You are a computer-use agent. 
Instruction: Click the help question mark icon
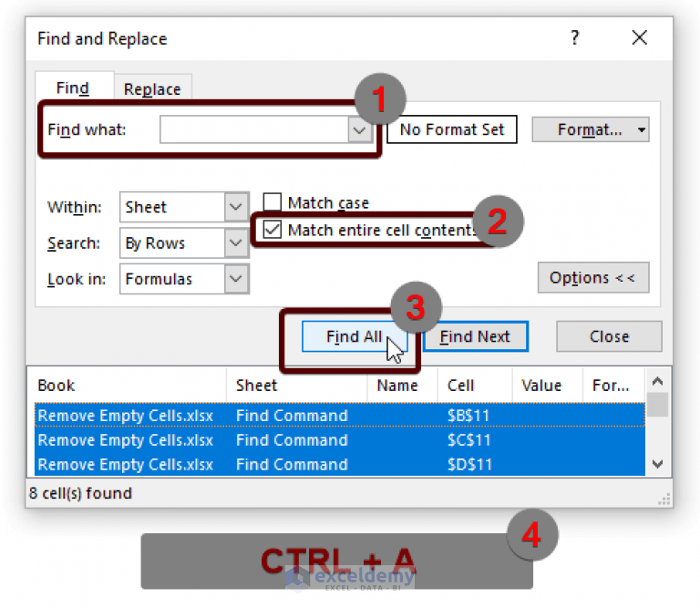click(574, 38)
